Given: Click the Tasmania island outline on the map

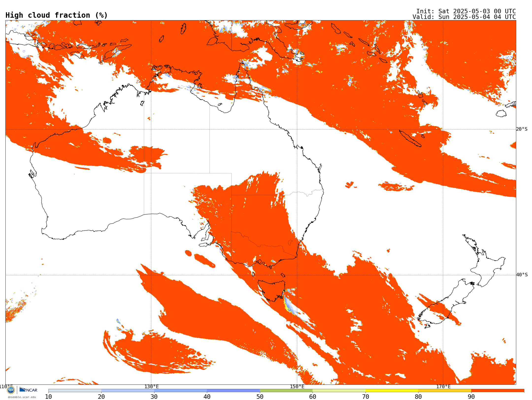Looking at the screenshot, I should [x=272, y=291].
